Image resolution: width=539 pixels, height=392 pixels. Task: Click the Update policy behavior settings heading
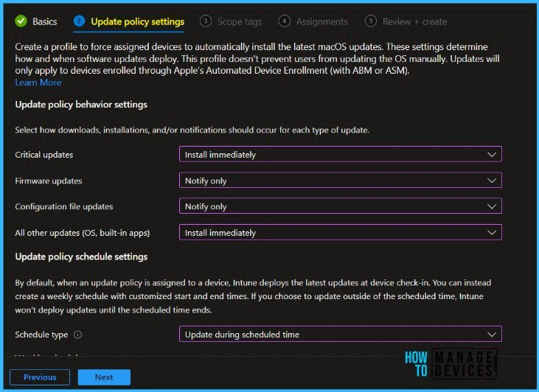[x=81, y=105]
